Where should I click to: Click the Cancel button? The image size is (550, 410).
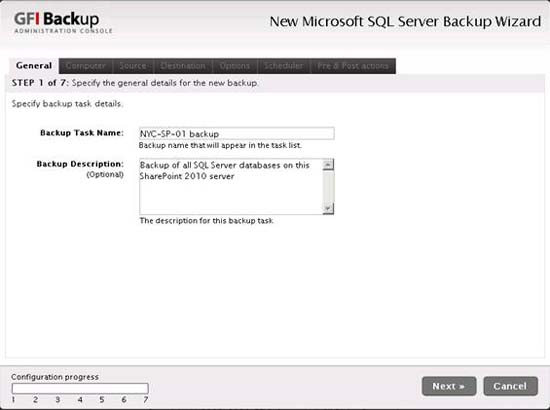tap(510, 386)
